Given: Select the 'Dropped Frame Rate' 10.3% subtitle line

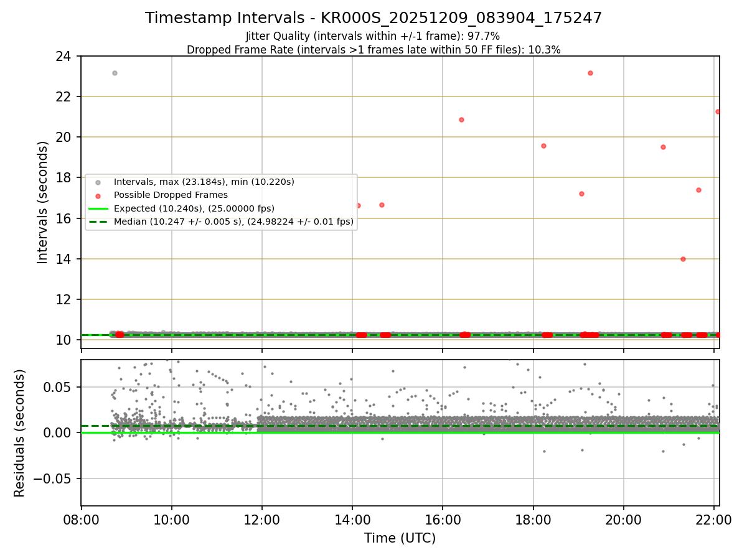Looking at the screenshot, I should click(x=374, y=50).
